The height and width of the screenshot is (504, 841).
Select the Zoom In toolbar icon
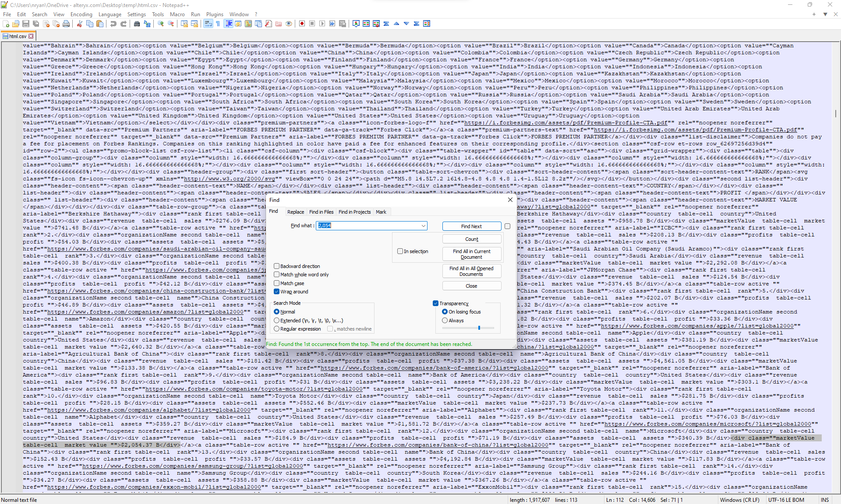pyautogui.click(x=161, y=24)
